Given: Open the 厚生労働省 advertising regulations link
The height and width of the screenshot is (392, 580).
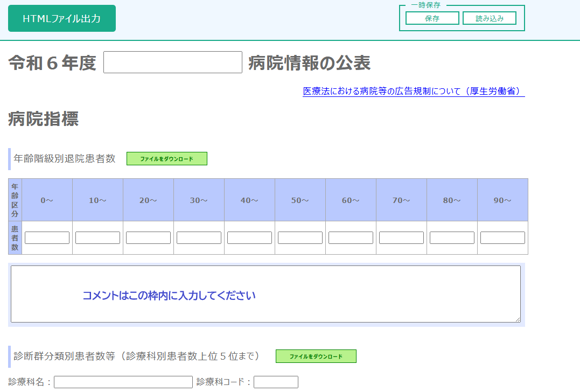Looking at the screenshot, I should (x=414, y=92).
